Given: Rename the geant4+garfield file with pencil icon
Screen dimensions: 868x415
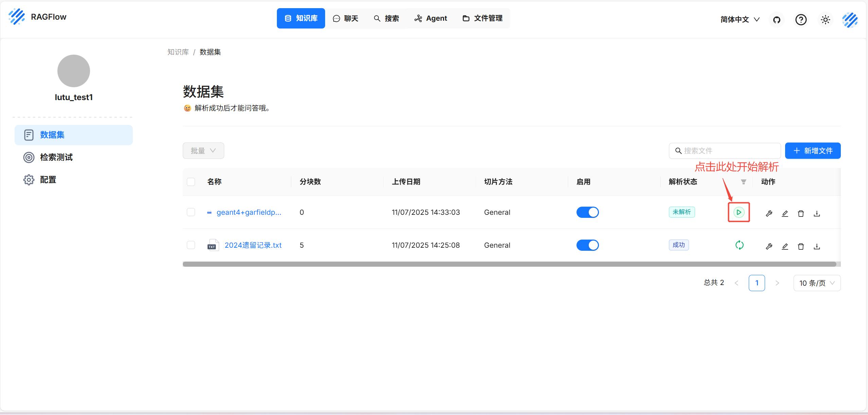Looking at the screenshot, I should pos(785,214).
